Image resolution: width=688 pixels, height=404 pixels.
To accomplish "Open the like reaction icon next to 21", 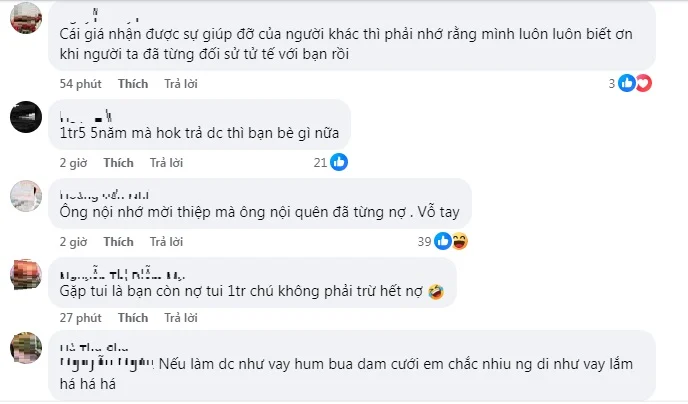I will point(339,162).
